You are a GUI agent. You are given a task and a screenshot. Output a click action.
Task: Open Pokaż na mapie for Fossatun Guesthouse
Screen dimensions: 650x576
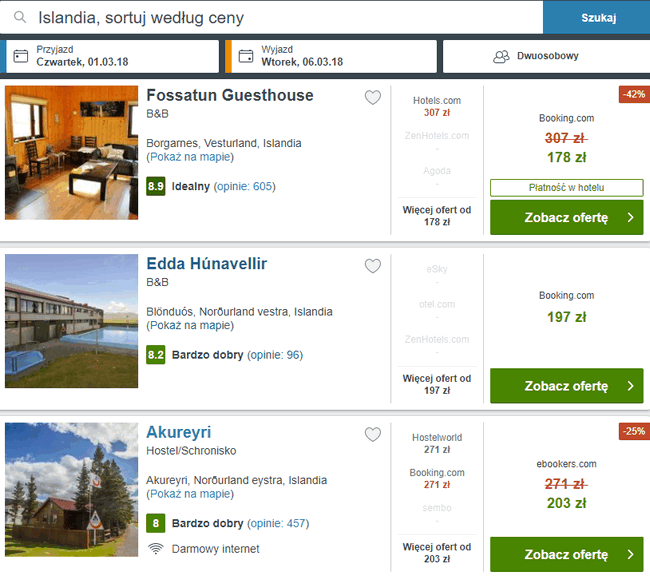point(190,157)
